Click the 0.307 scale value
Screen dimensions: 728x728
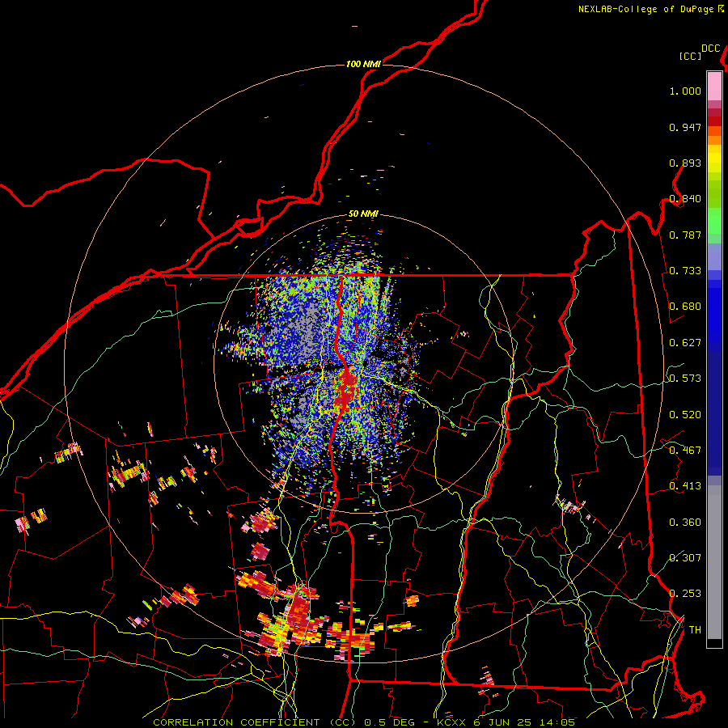point(685,558)
